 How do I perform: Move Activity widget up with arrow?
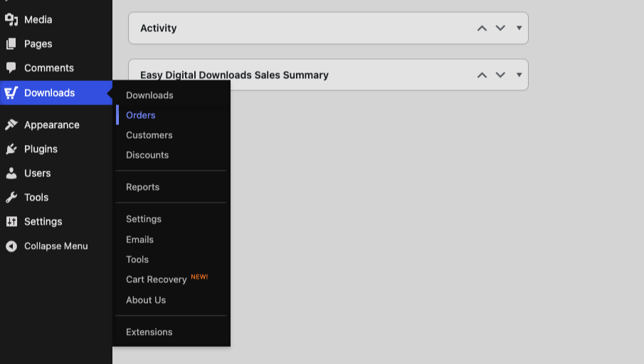482,28
